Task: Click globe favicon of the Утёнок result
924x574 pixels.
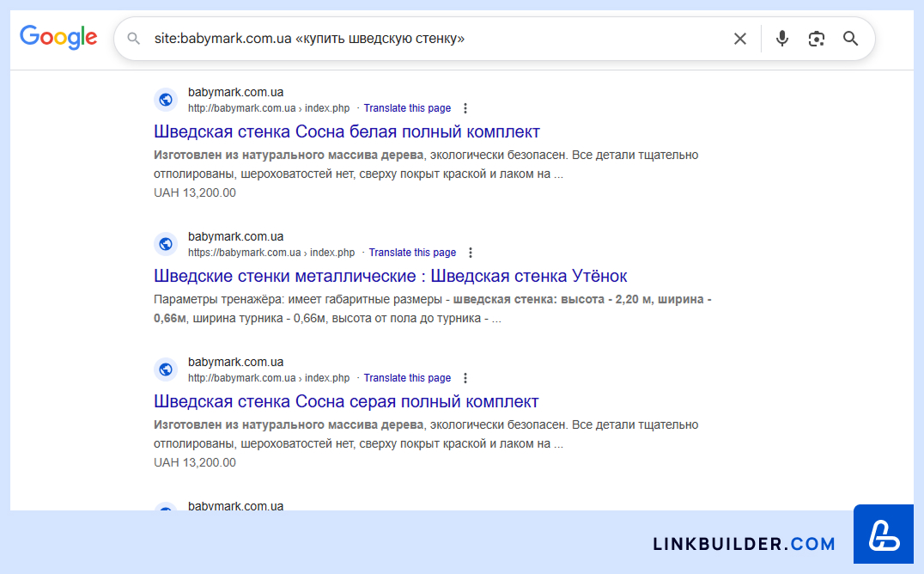Action: [x=166, y=244]
